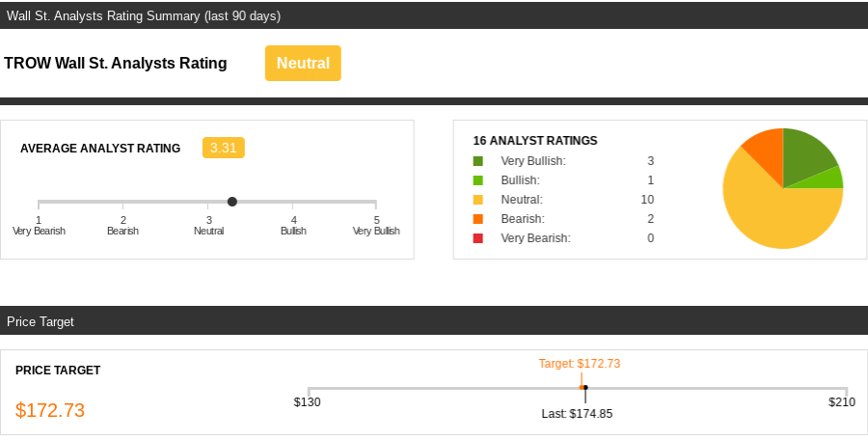
Task: Click the '5 Very Bullish' scale label
Action: point(376,226)
